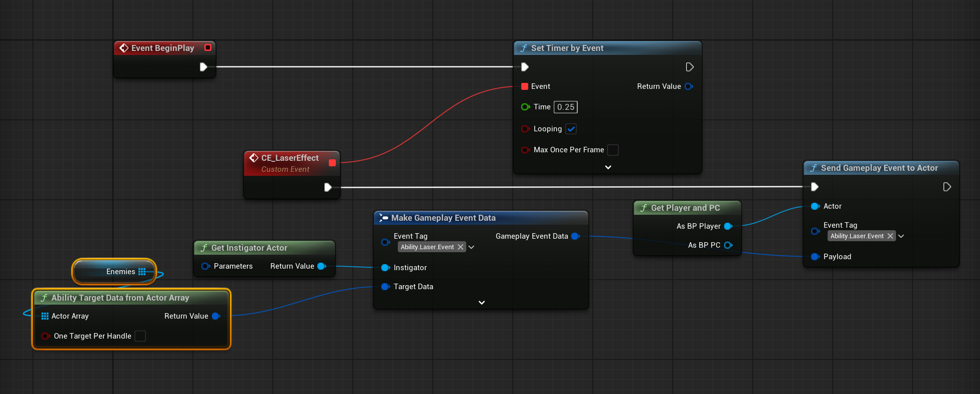Select Get Instigator Actor node title
980x394 pixels.
tap(249, 248)
